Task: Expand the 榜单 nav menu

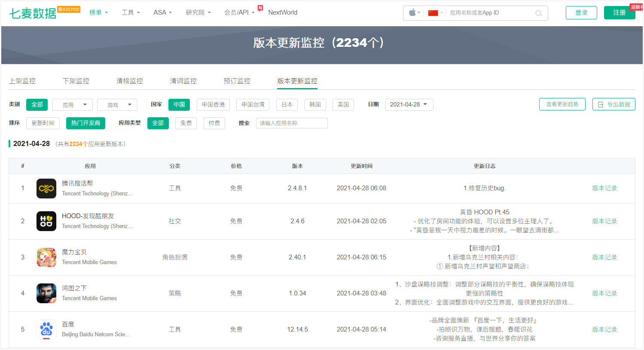Action: point(98,12)
